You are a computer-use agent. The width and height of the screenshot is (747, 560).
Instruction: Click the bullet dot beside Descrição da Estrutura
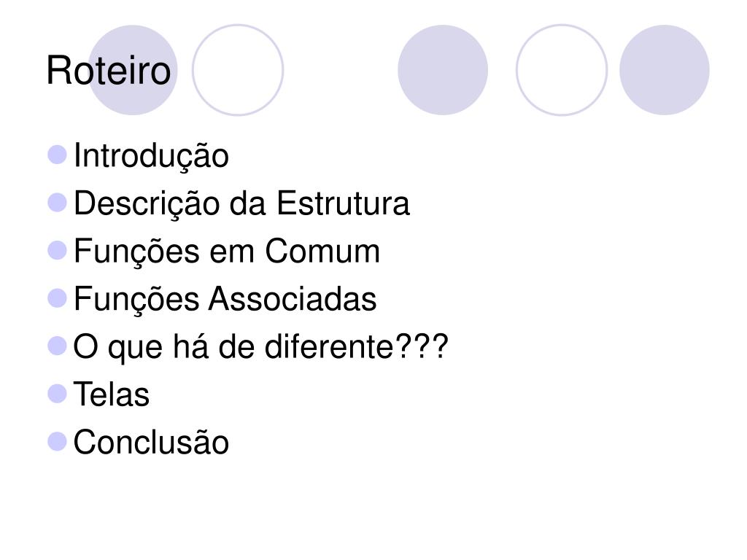point(57,203)
